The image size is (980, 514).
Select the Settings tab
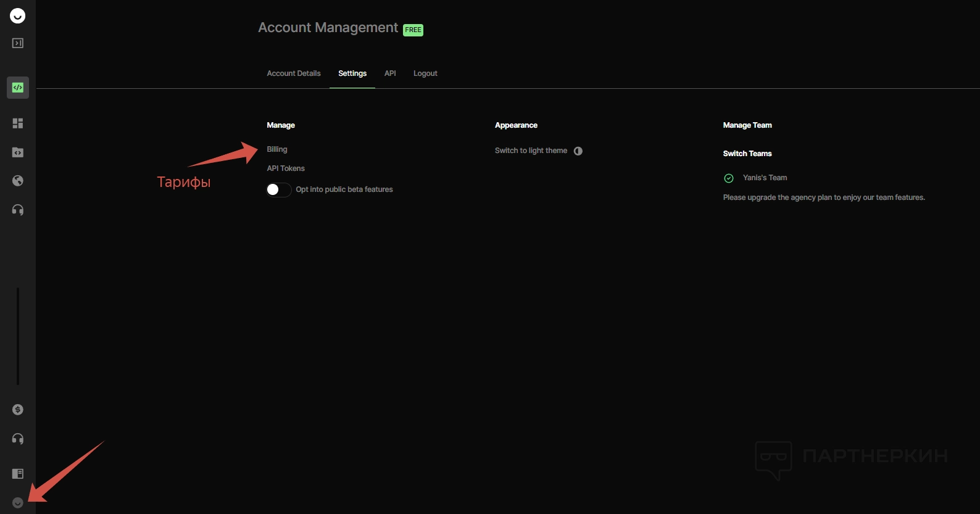coord(352,73)
